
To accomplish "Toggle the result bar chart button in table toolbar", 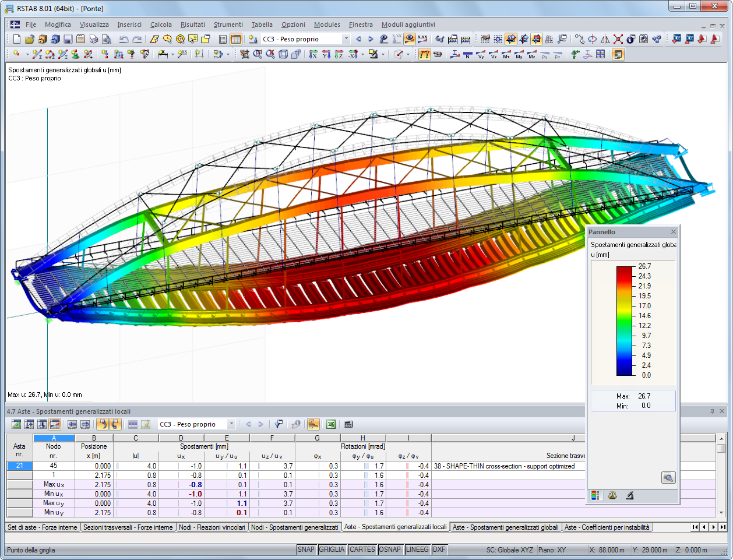I will 313,424.
